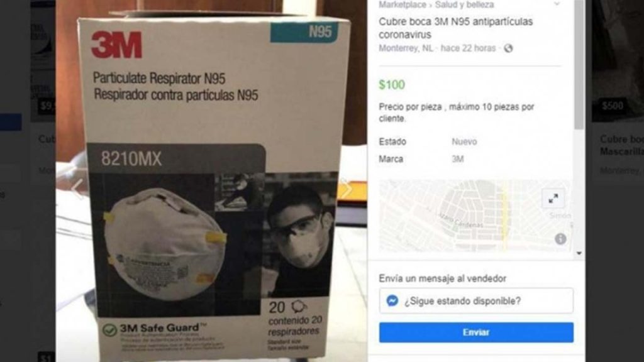Click the ¿Sigue estando disponible? message field
The image size is (644, 362).
[x=476, y=301]
